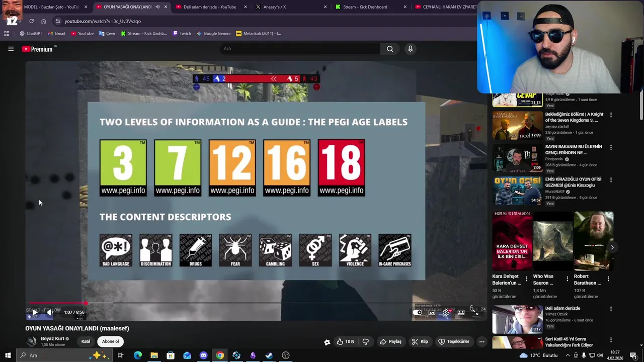
Task: Open options for Who Was Sauron short
Action: tap(567, 279)
